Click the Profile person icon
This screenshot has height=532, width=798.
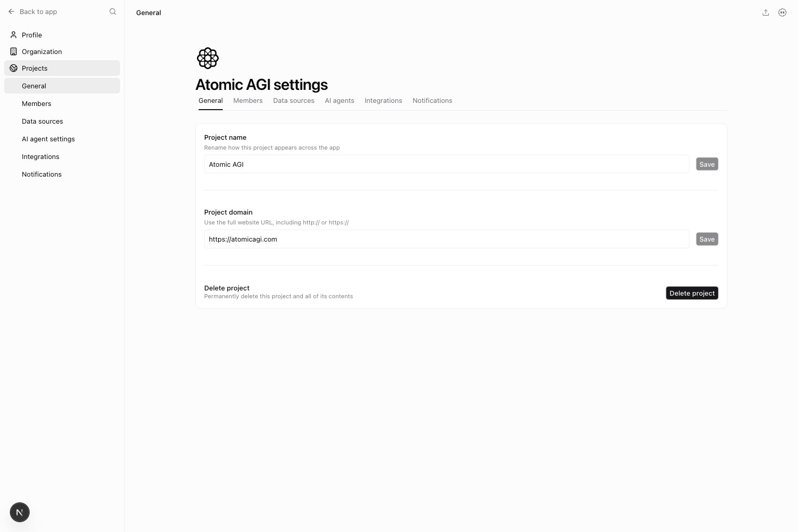pos(14,35)
